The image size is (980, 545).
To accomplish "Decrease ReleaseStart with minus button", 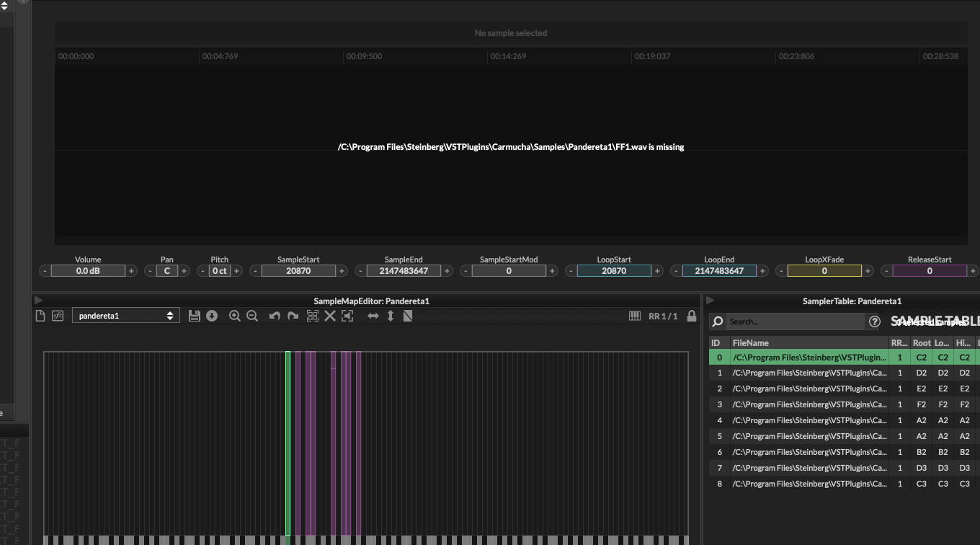I will point(886,271).
